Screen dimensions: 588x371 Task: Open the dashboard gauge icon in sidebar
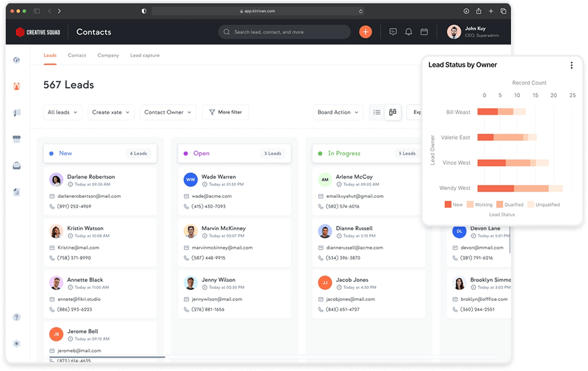pyautogui.click(x=17, y=60)
